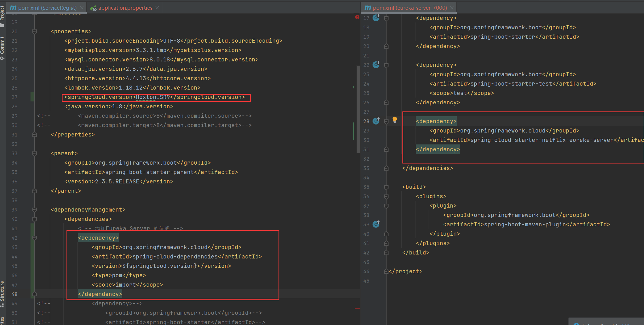
Task: Click the yellow intention lightbulb on line 28
Action: click(395, 120)
